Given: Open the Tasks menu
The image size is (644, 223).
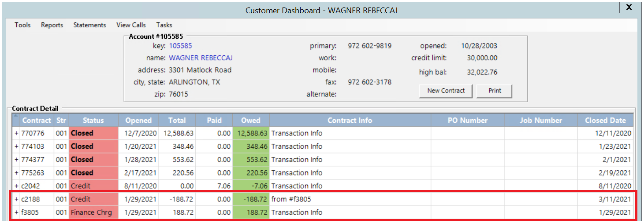Looking at the screenshot, I should point(164,25).
